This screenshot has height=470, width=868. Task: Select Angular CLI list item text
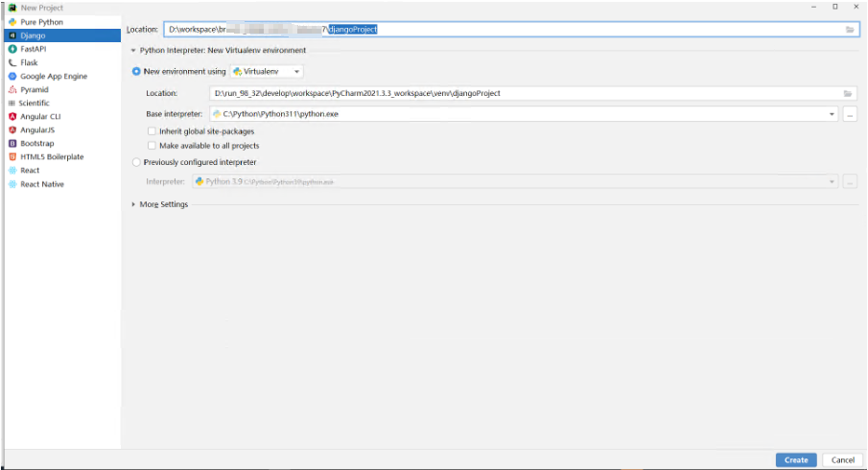40,116
